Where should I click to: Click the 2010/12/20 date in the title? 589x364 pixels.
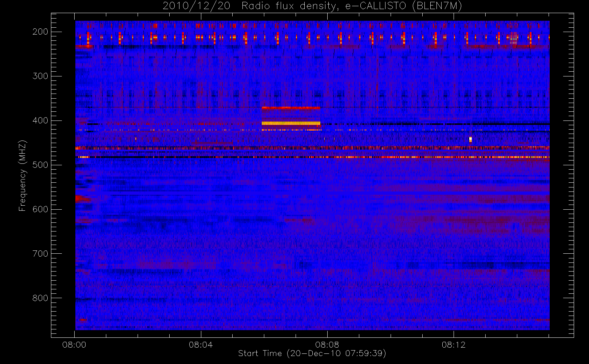(x=196, y=6)
